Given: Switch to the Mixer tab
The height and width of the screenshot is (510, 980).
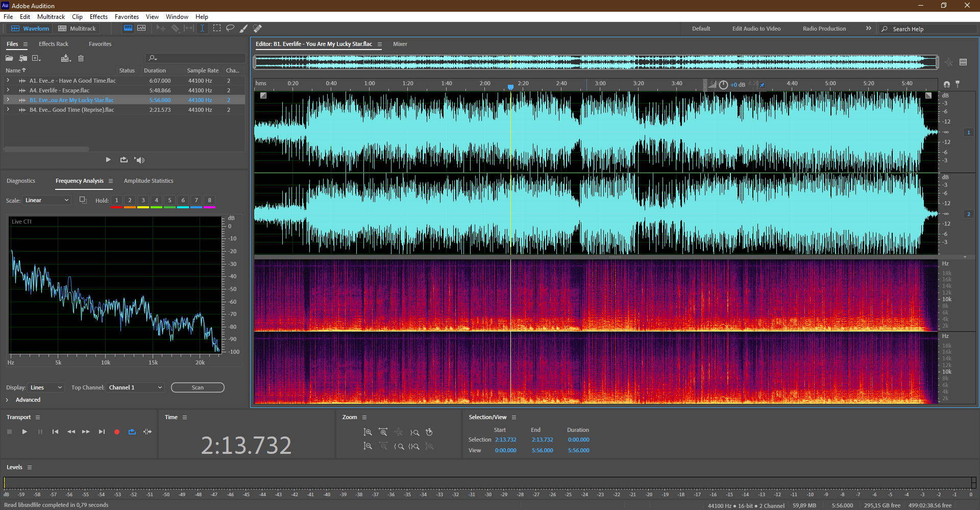Looking at the screenshot, I should pyautogui.click(x=400, y=44).
